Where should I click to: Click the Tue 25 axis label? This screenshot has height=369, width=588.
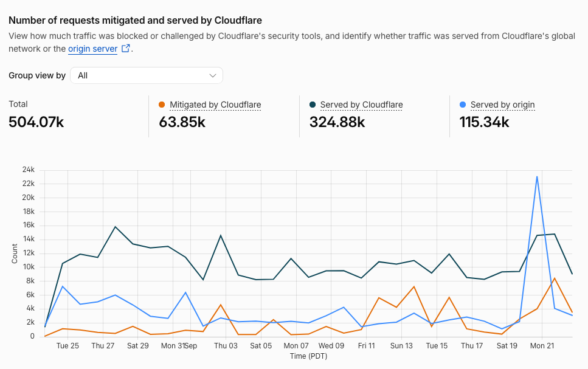67,346
